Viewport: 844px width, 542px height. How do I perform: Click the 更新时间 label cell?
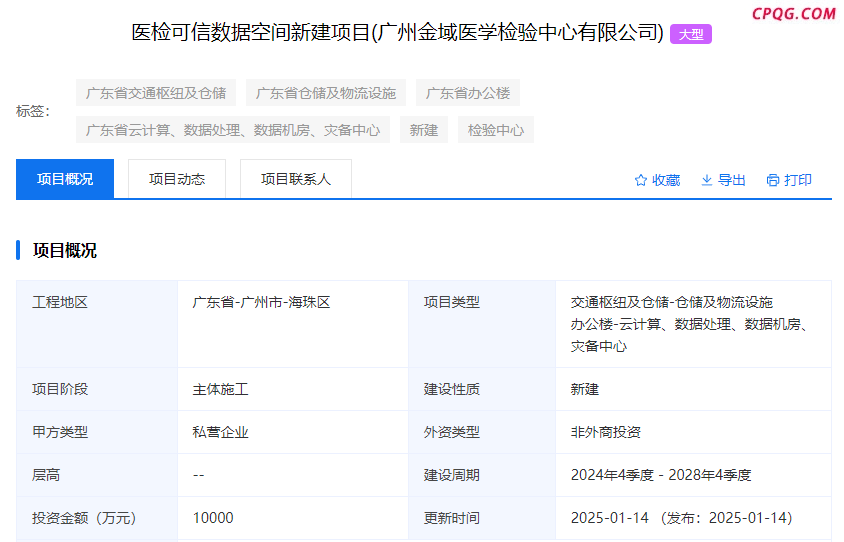[x=482, y=518]
